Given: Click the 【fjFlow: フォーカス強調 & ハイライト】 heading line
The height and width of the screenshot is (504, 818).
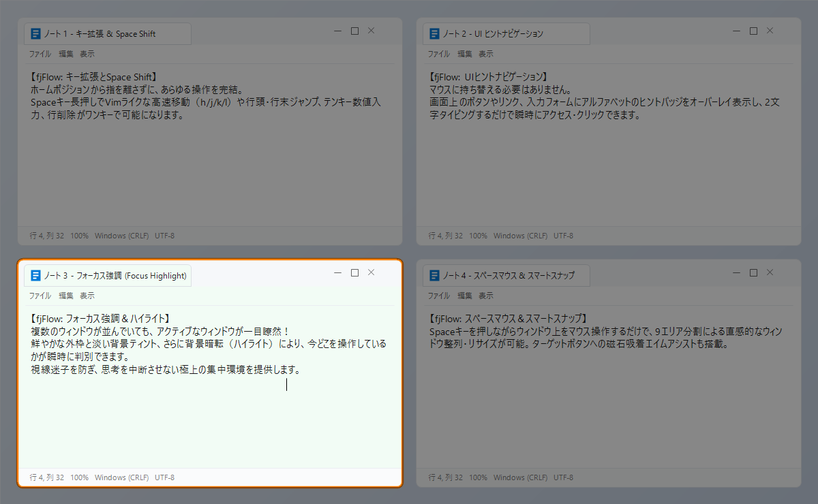Looking at the screenshot, I should click(100, 319).
